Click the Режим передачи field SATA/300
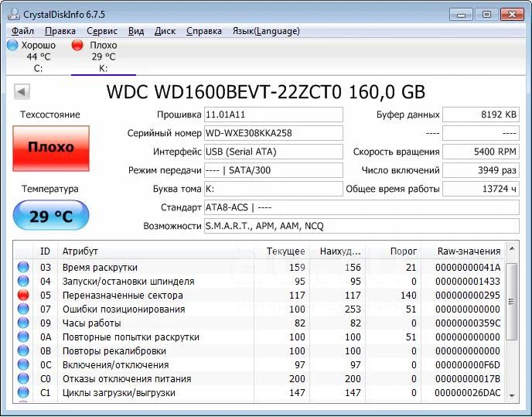 pyautogui.click(x=274, y=170)
